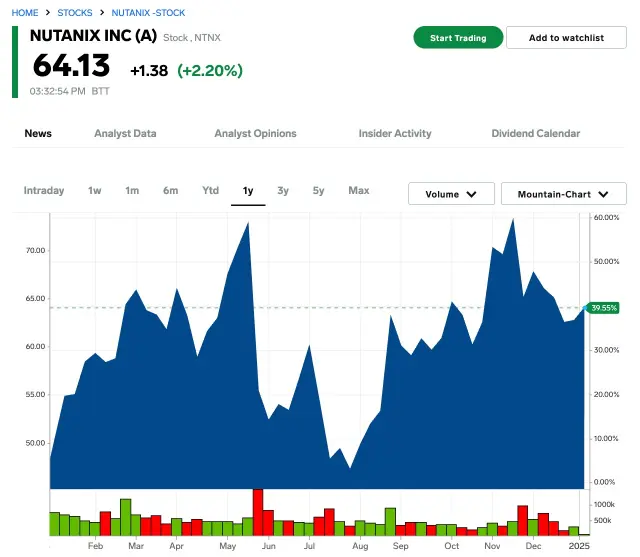Click the 03:32:54 PM timestamp
This screenshot has width=640, height=557.
point(58,91)
